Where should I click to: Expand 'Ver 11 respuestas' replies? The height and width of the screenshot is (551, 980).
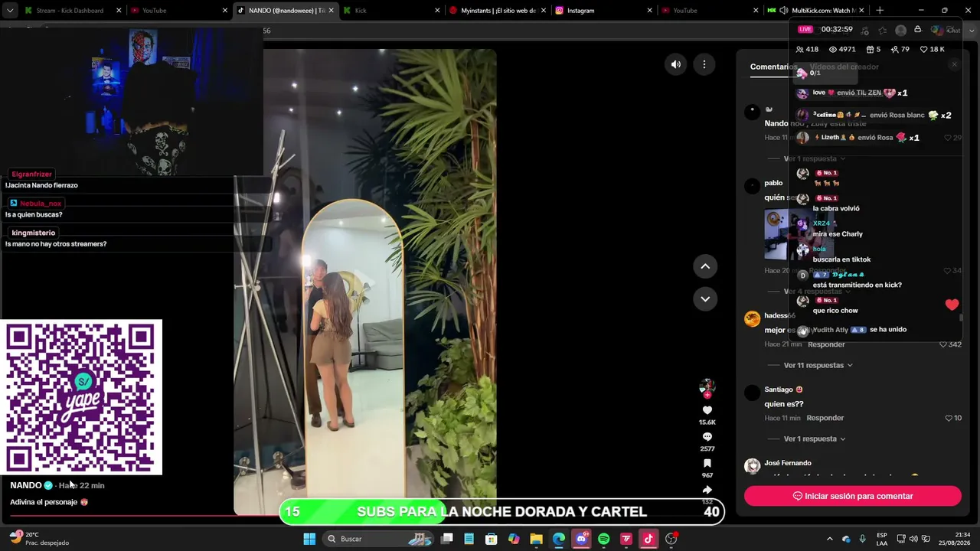point(818,366)
